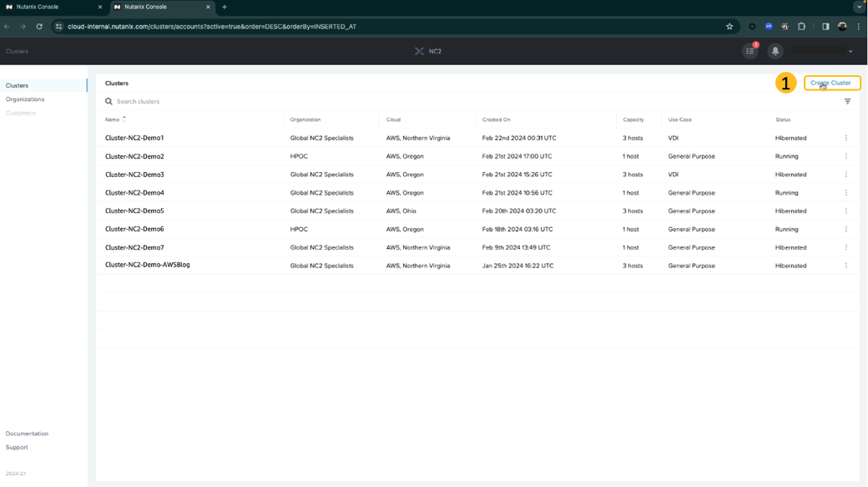Open the browser extensions puzzle icon

(x=801, y=27)
